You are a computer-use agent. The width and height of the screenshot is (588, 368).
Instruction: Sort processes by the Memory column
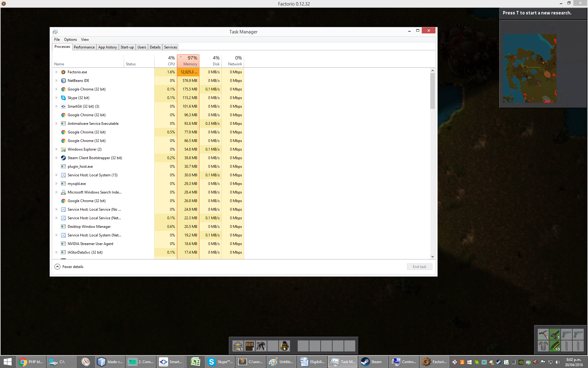coord(188,61)
